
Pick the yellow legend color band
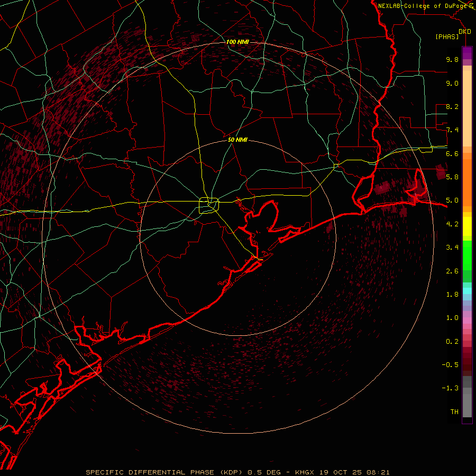coord(467,226)
